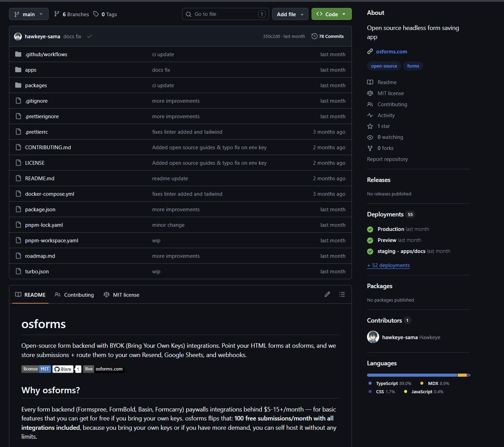Click the Go to file search box
The image size is (504, 447).
pos(224,14)
